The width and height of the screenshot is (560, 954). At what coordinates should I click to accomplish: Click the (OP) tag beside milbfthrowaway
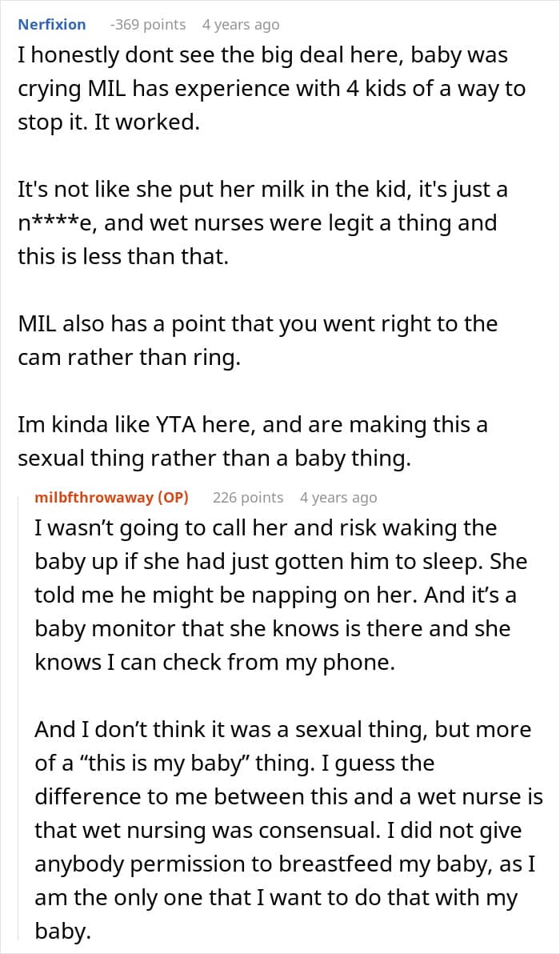coord(173,498)
